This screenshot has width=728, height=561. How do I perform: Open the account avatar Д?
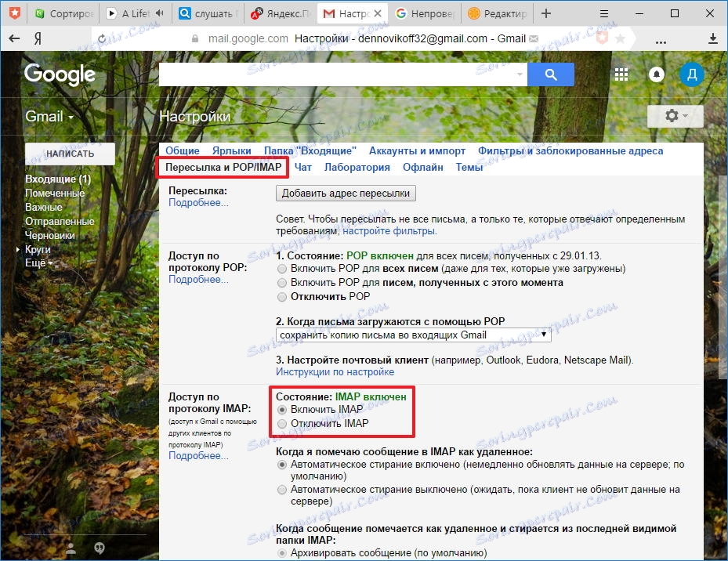click(x=692, y=74)
